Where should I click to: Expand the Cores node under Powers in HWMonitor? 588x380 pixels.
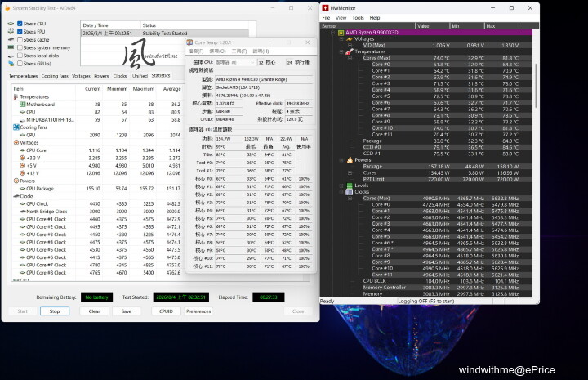coord(350,173)
